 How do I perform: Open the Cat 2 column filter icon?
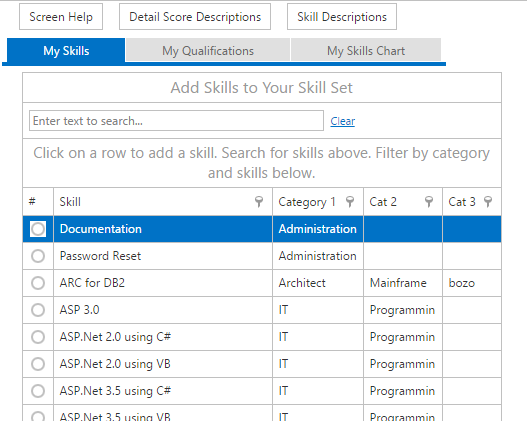click(429, 202)
